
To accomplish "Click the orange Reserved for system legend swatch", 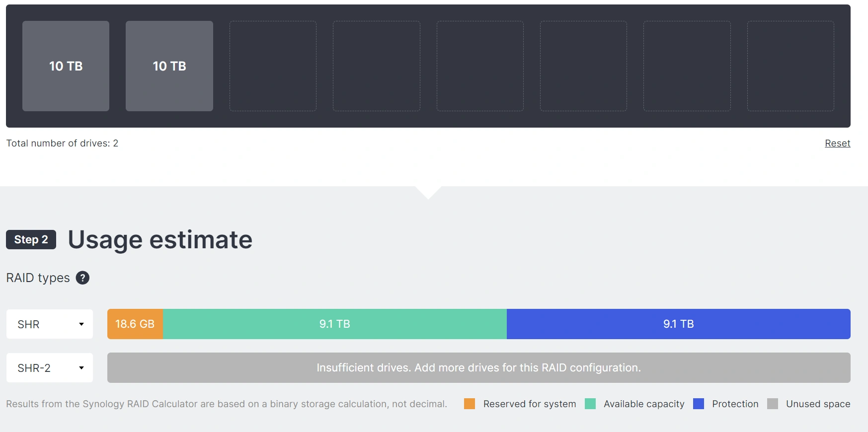I will (470, 404).
